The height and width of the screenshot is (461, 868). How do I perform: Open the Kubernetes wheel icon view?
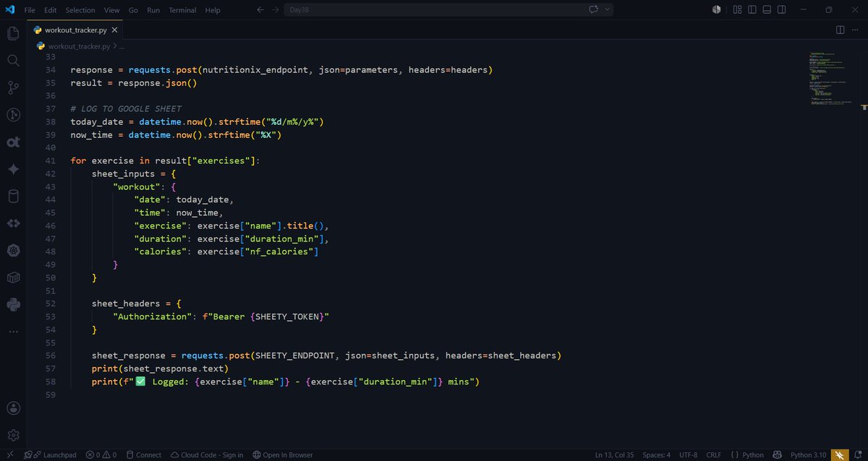coord(13,251)
